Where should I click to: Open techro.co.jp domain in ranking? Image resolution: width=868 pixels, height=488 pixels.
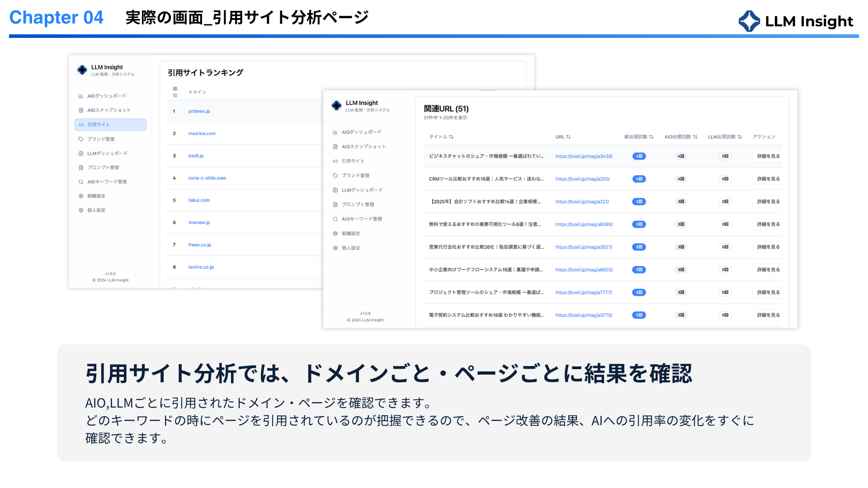[x=201, y=267]
